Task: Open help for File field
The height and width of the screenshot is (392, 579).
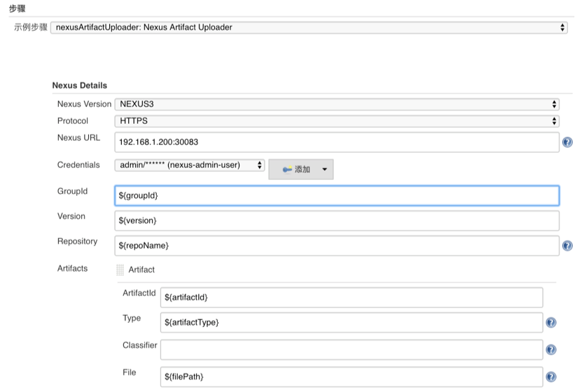Action: click(551, 377)
